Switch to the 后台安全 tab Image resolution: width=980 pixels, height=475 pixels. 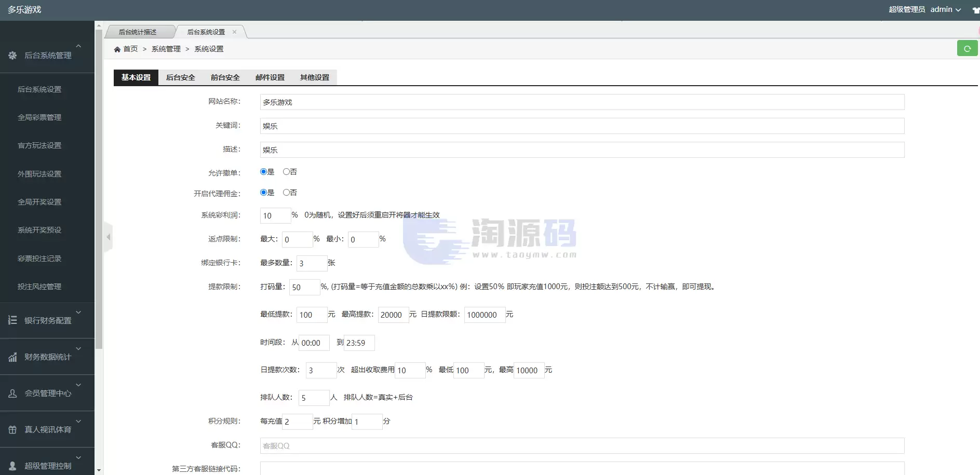pos(181,77)
